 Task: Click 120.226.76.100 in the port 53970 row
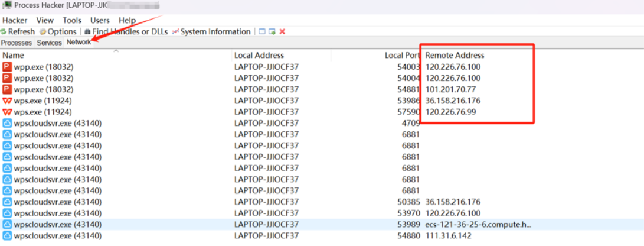click(x=453, y=213)
